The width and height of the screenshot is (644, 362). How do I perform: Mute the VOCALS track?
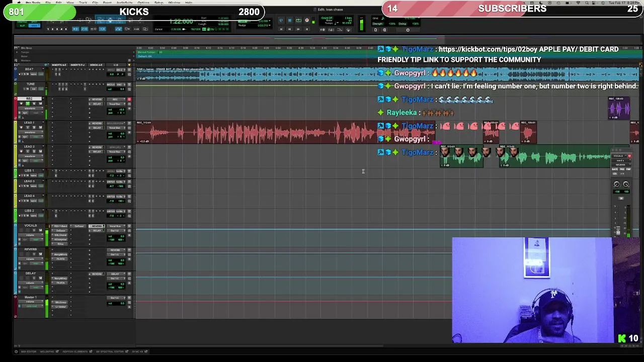click(x=40, y=230)
